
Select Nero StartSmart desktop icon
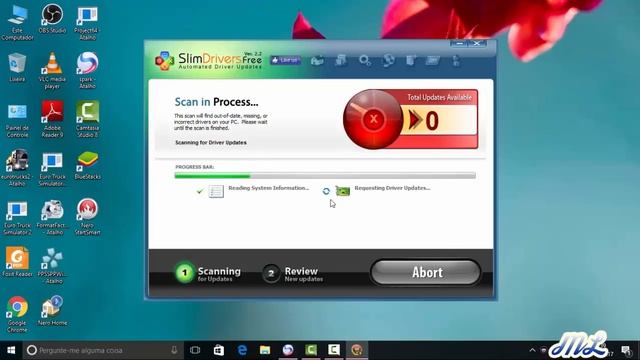[87, 217]
